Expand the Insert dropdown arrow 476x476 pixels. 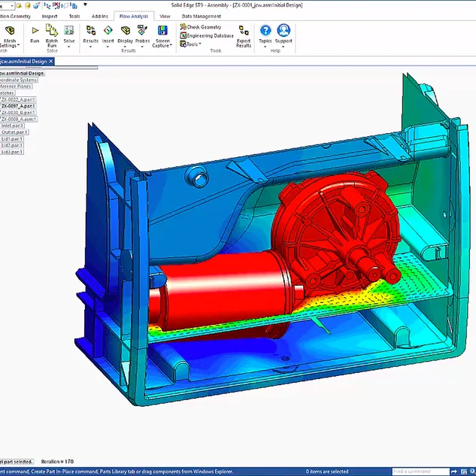click(108, 47)
